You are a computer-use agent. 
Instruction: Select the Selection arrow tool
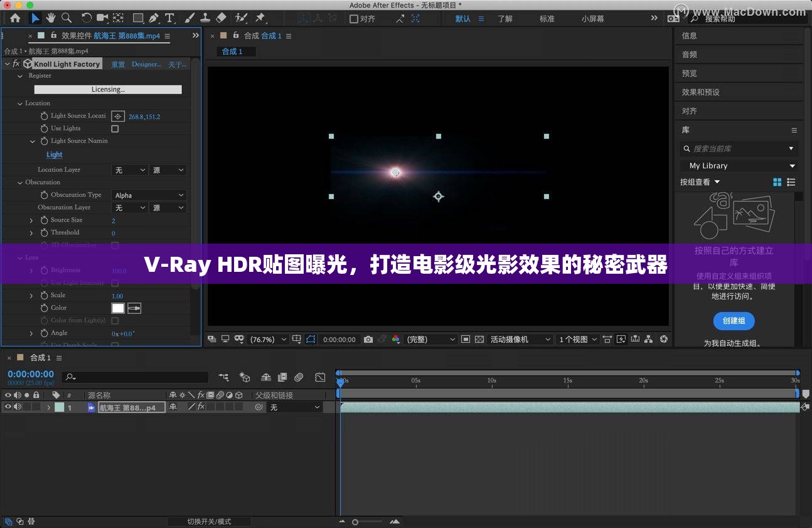click(x=35, y=18)
